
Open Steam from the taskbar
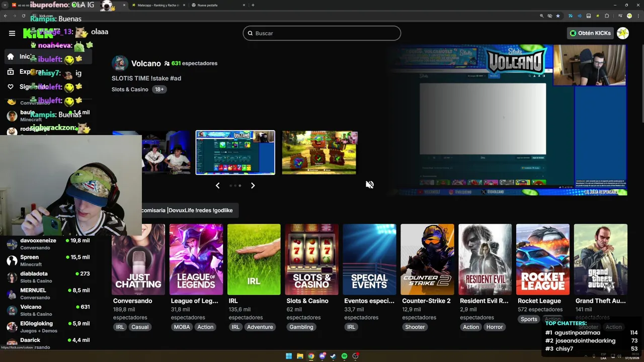(x=333, y=356)
